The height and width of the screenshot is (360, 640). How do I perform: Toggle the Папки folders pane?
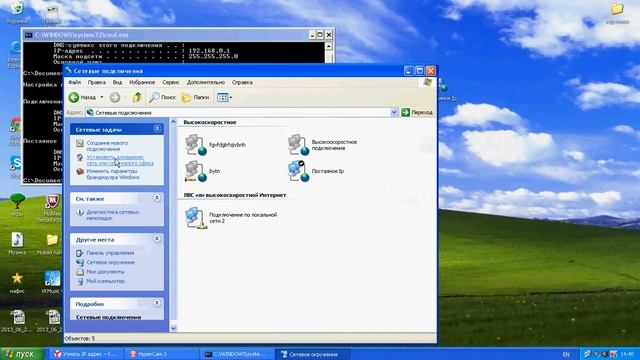[195, 97]
